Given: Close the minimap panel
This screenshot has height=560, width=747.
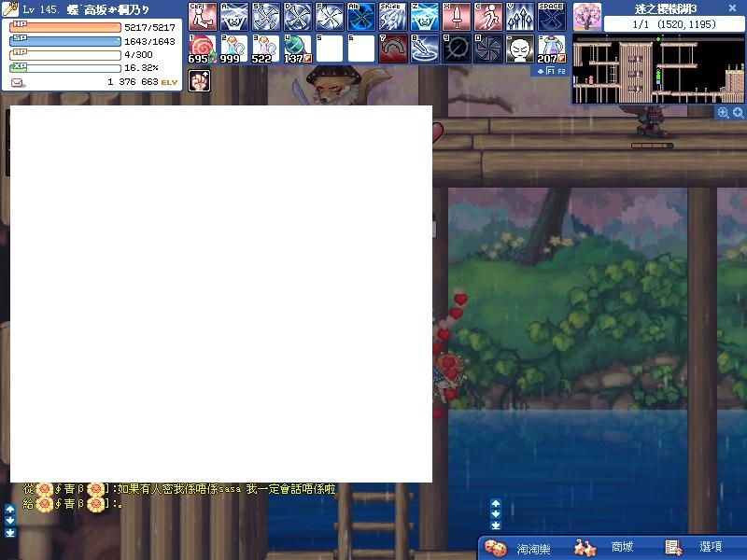Looking at the screenshot, I should pyautogui.click(x=733, y=8).
